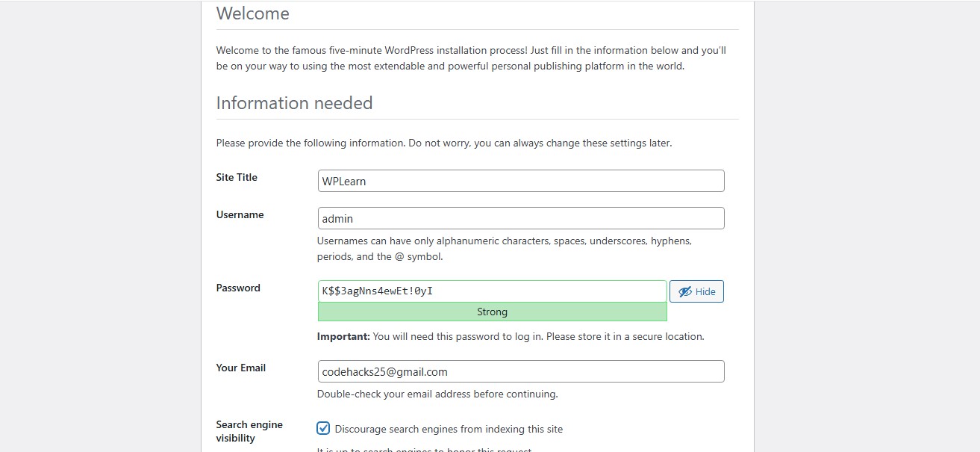Image resolution: width=980 pixels, height=452 pixels.
Task: Click the Search engine visibility label
Action: pos(249,431)
